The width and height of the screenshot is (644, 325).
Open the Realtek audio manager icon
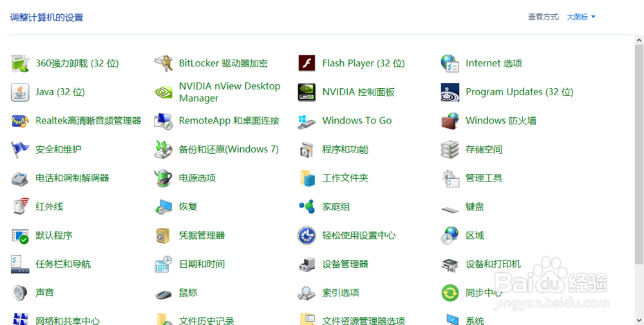pyautogui.click(x=20, y=121)
